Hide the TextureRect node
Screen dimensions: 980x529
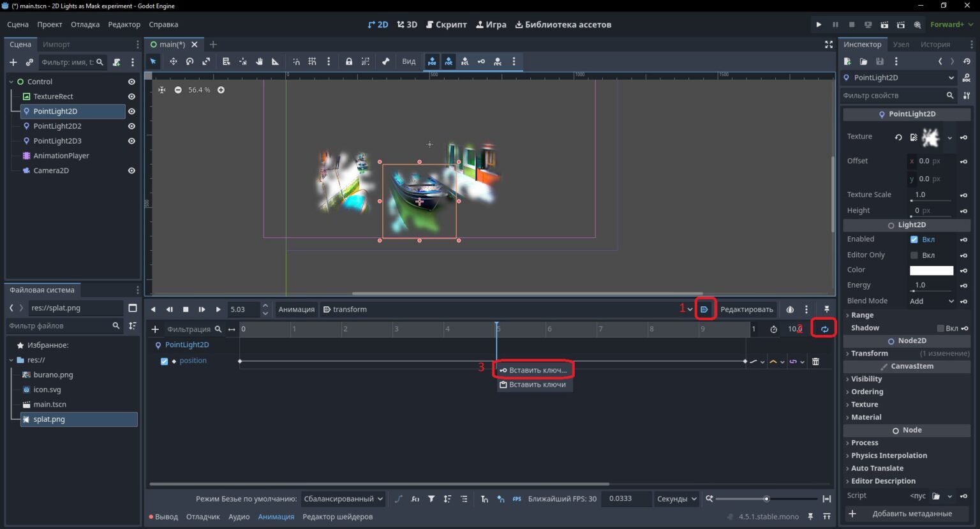pos(131,96)
